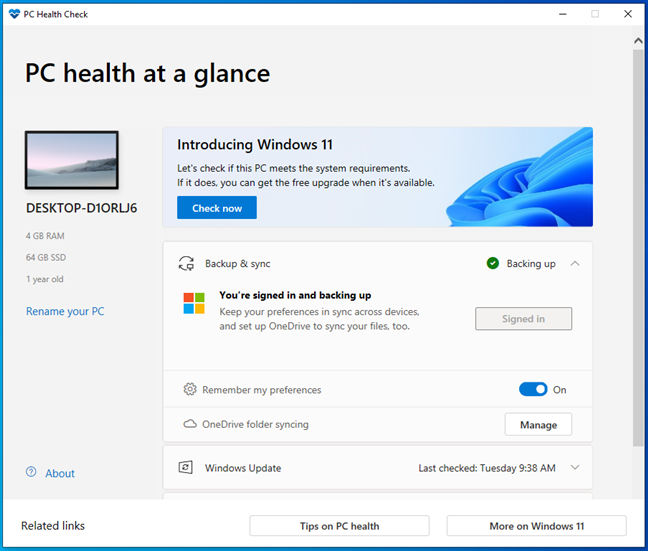Click Manage for OneDrive folder syncing
The image size is (648, 551).
(x=538, y=425)
